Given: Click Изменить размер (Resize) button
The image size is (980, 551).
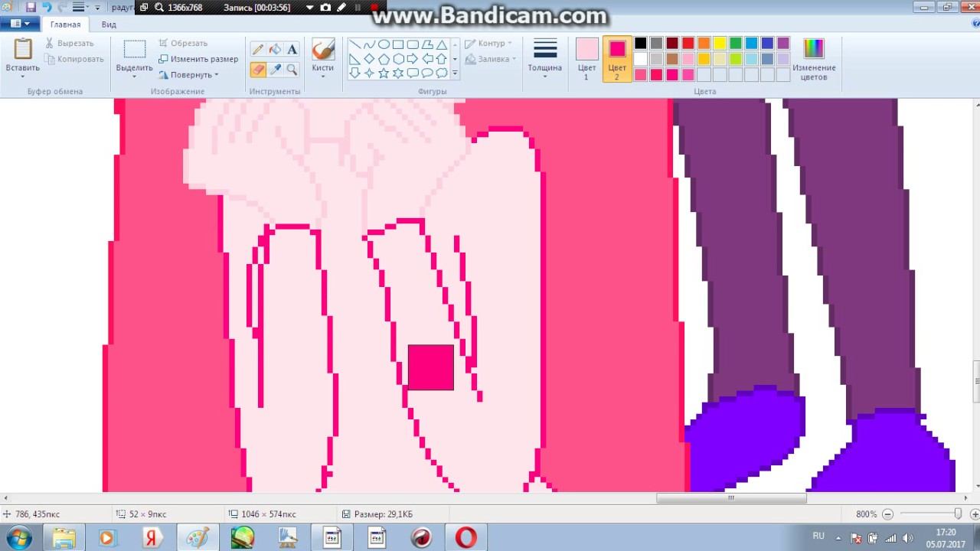Looking at the screenshot, I should [198, 59].
